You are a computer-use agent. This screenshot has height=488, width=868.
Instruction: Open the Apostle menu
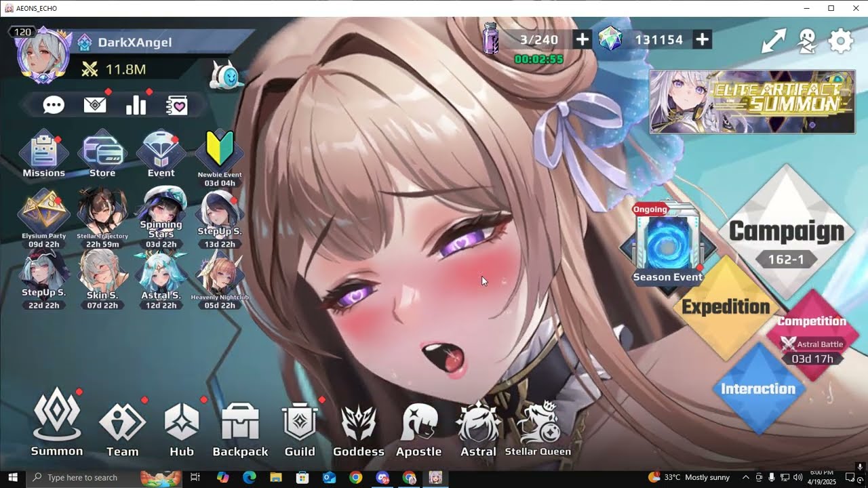coord(419,429)
